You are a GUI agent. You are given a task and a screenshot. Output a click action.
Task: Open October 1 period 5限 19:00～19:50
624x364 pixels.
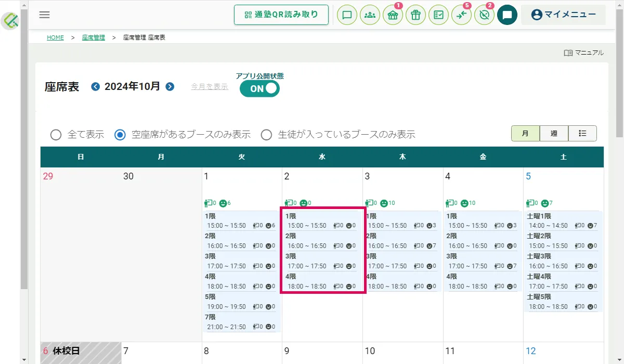(x=241, y=302)
